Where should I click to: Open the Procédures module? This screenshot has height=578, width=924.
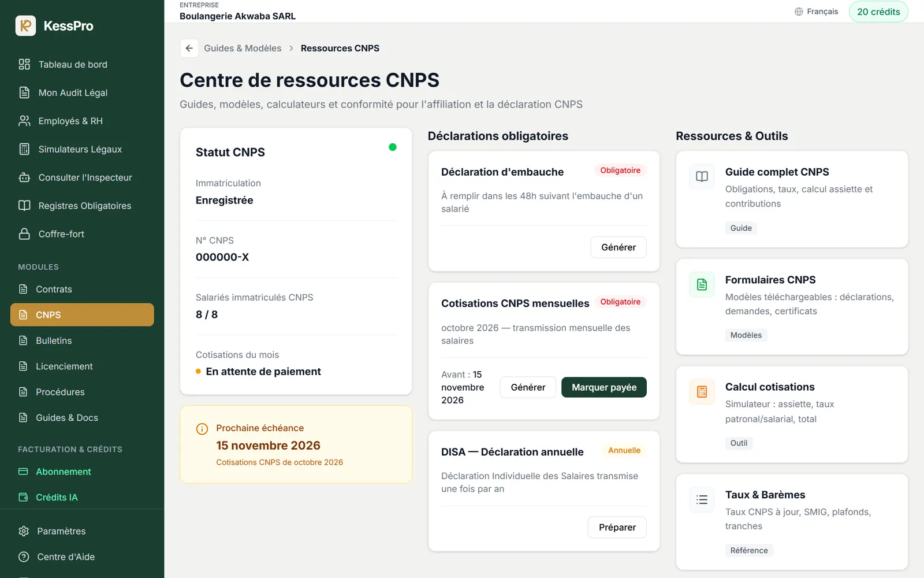tap(82, 392)
